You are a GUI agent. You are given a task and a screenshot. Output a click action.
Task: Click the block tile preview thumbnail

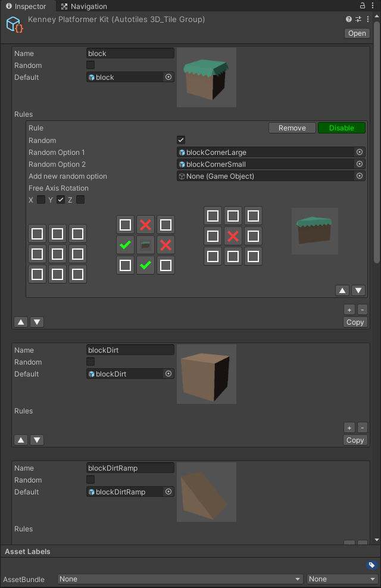click(207, 77)
